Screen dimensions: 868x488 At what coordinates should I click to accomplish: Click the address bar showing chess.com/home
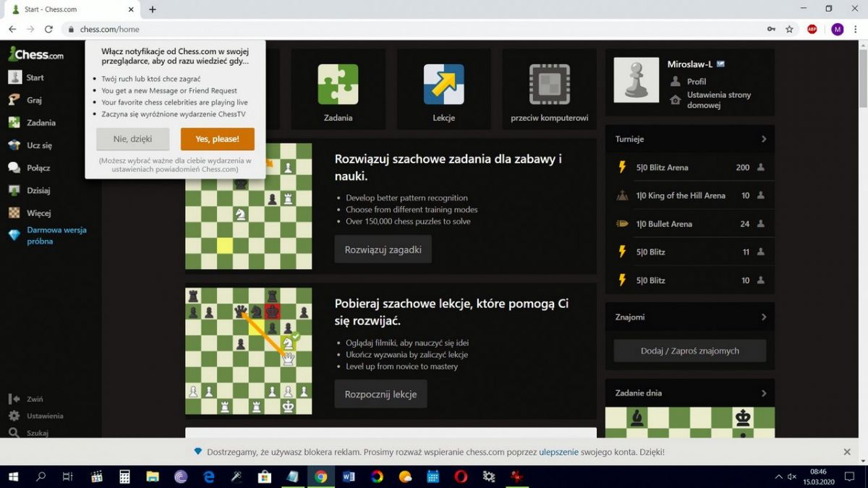coord(412,29)
